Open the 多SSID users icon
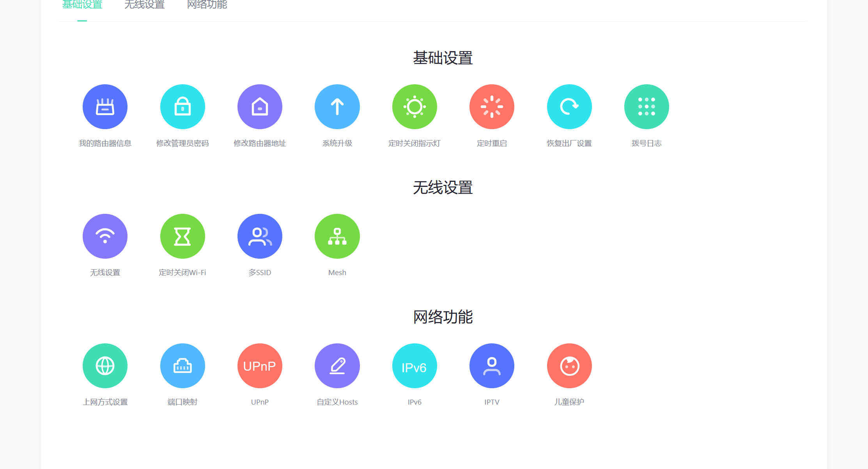This screenshot has height=469, width=868. click(x=260, y=236)
